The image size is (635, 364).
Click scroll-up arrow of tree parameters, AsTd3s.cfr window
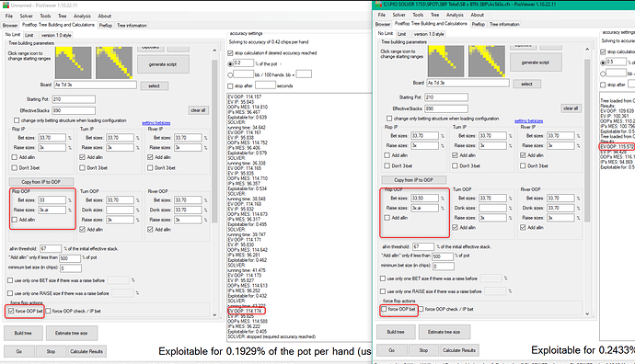tap(587, 49)
